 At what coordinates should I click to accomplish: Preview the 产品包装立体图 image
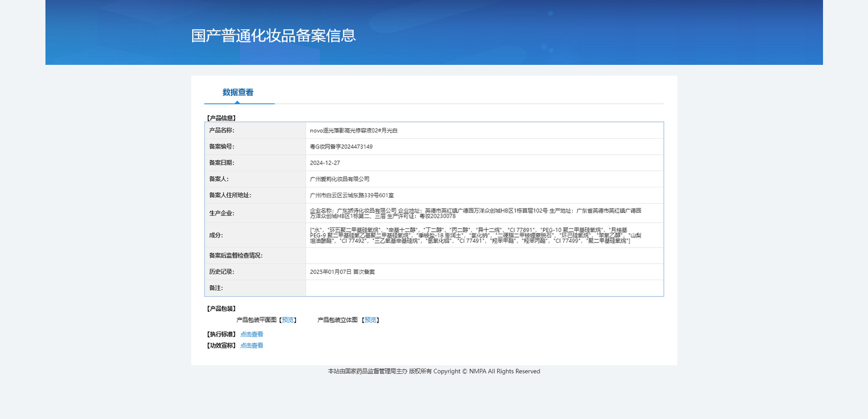point(371,320)
